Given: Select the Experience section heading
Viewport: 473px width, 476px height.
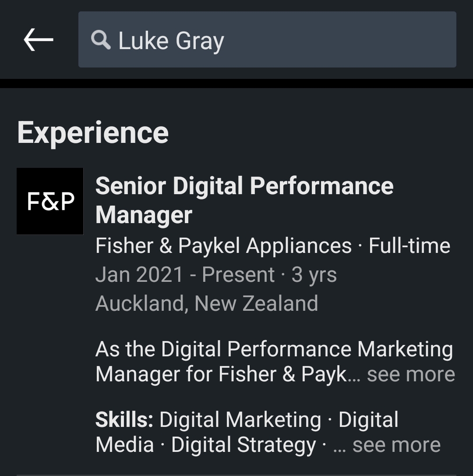Looking at the screenshot, I should (93, 133).
